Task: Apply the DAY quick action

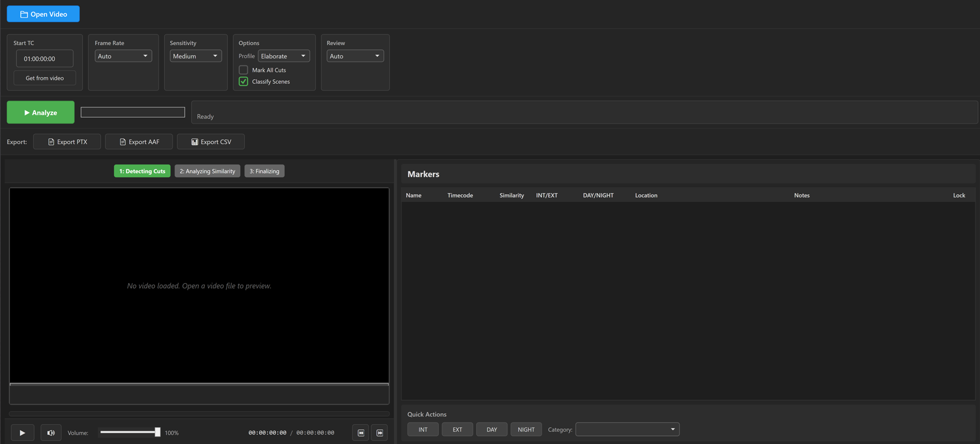Action: [492, 429]
